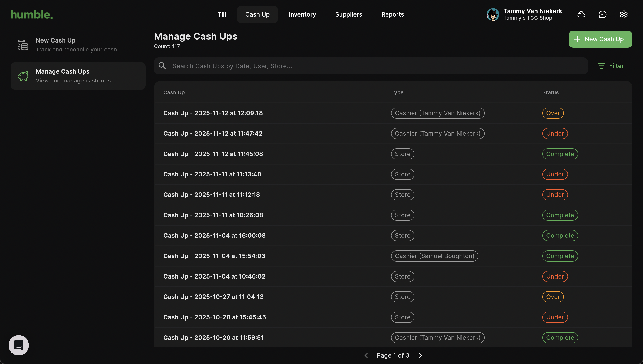The width and height of the screenshot is (643, 364).
Task: Select the Till tab
Action: (222, 14)
